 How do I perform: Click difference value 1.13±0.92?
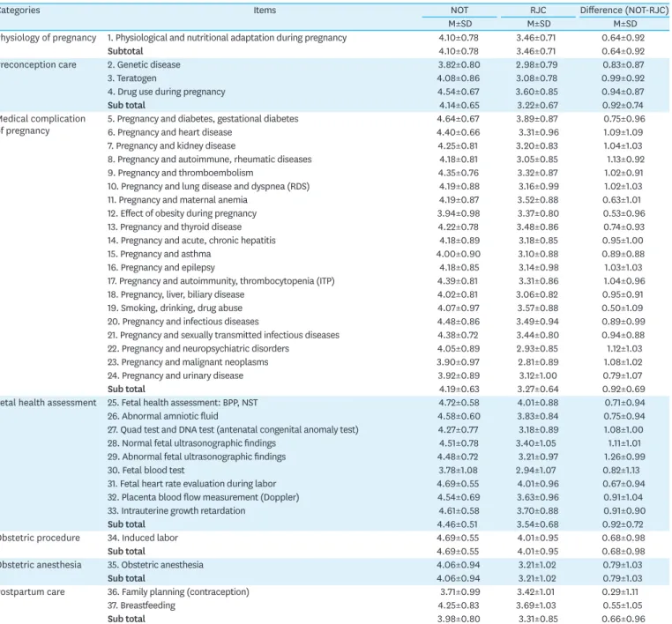click(x=625, y=160)
